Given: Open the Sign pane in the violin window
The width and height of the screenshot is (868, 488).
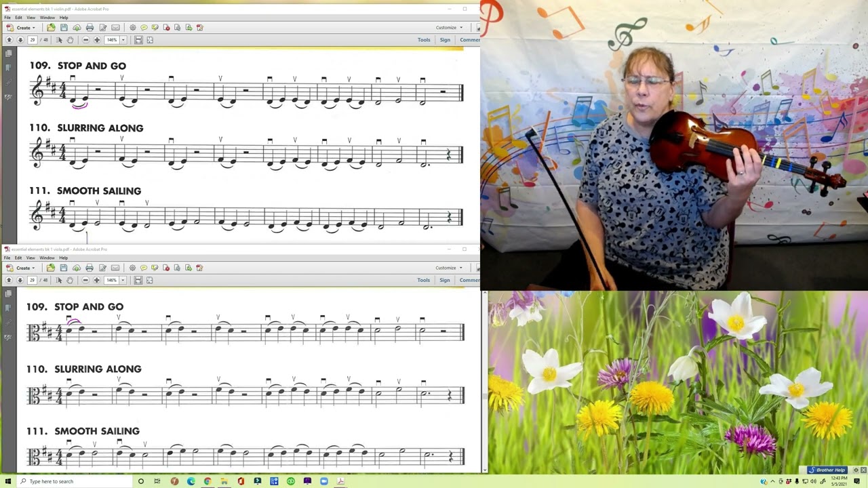Looking at the screenshot, I should [x=445, y=40].
